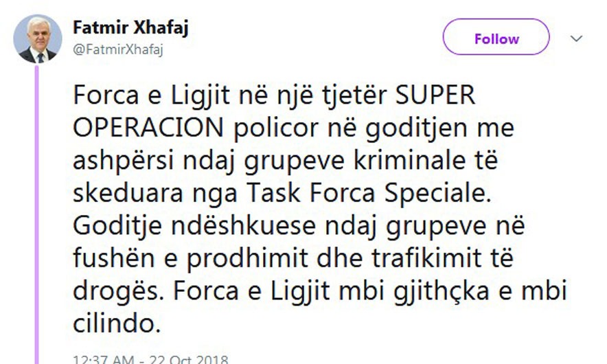Click the word fushën in the tweet

pos(114,258)
